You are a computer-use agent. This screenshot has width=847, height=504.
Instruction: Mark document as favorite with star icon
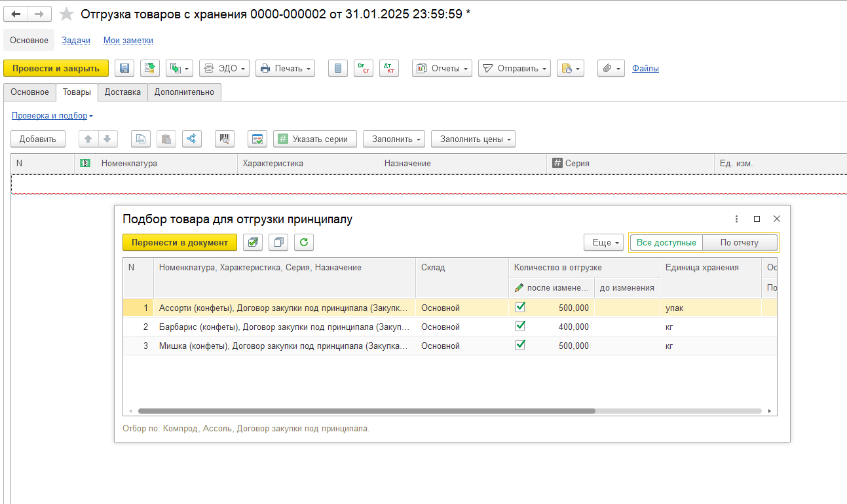pyautogui.click(x=66, y=14)
